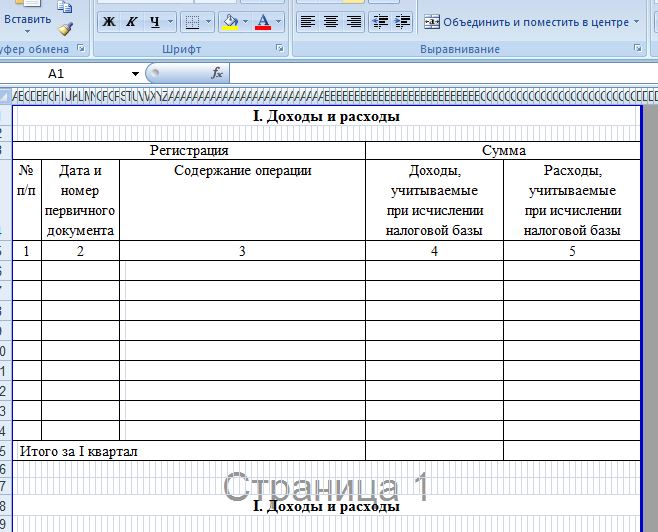Align text to the left

pyautogui.click(x=308, y=22)
